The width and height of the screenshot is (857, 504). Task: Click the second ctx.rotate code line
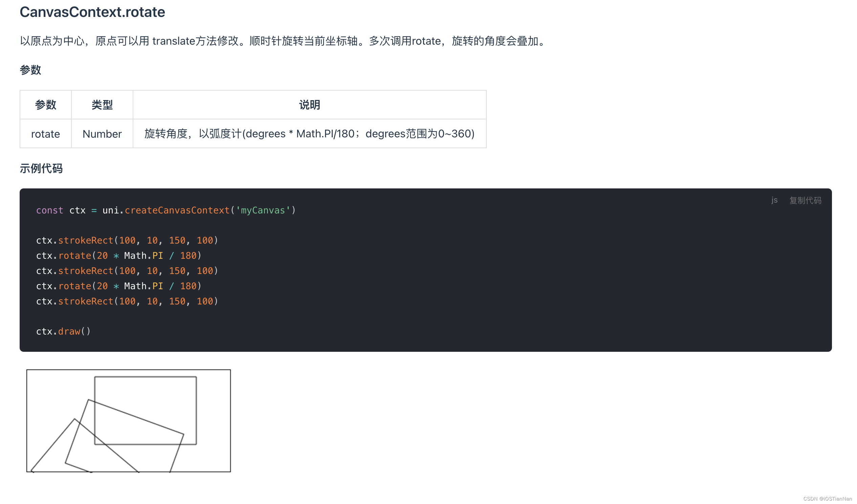point(119,286)
